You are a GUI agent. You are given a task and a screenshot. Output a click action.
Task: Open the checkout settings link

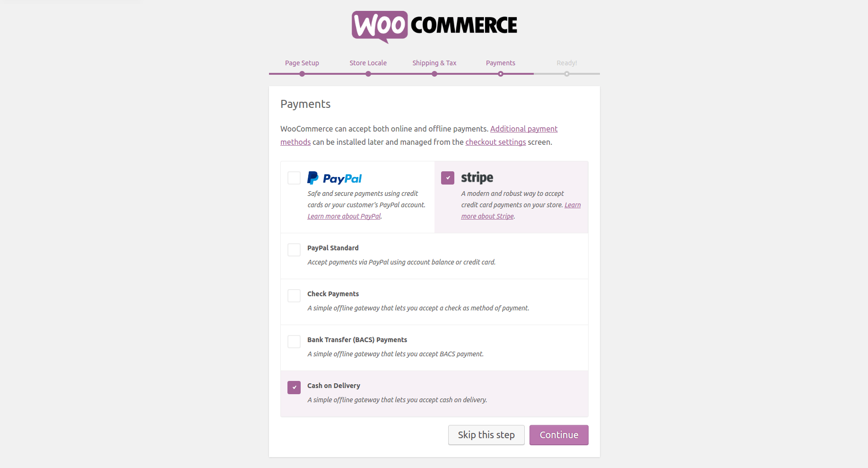tap(495, 142)
